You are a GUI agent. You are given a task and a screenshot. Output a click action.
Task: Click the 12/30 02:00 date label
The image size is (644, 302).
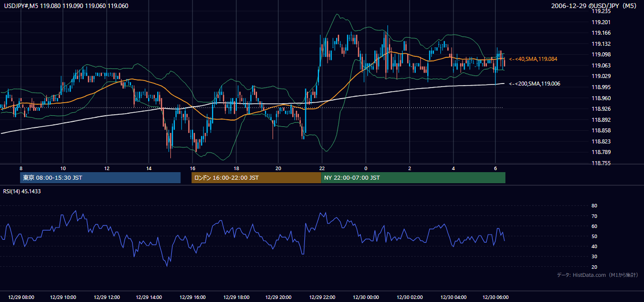point(410,297)
